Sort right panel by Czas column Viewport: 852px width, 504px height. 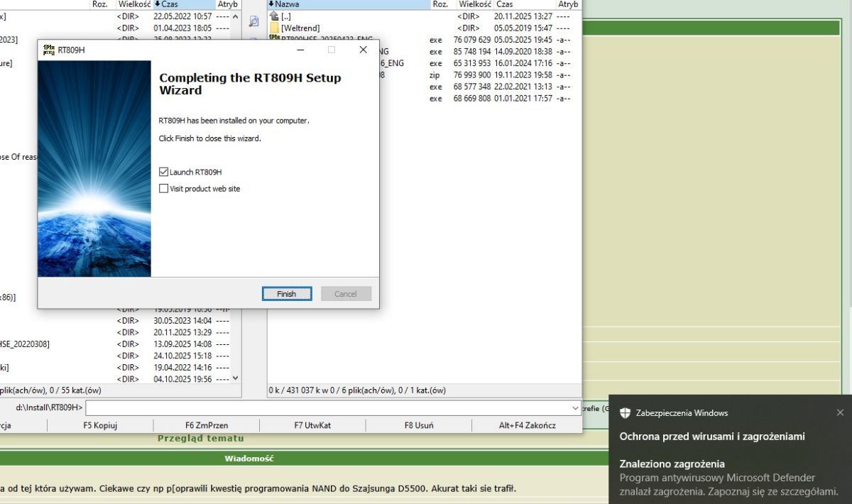[525, 4]
